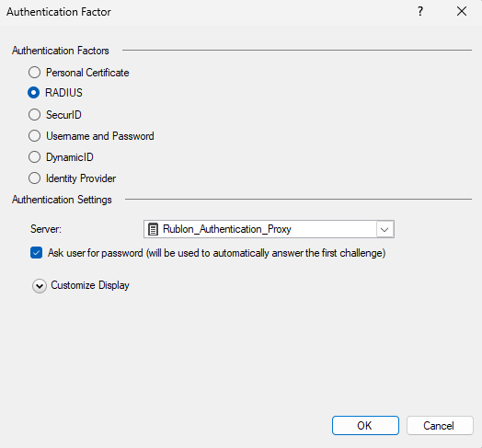Click the round chevron icon beside Customize Display

point(40,286)
